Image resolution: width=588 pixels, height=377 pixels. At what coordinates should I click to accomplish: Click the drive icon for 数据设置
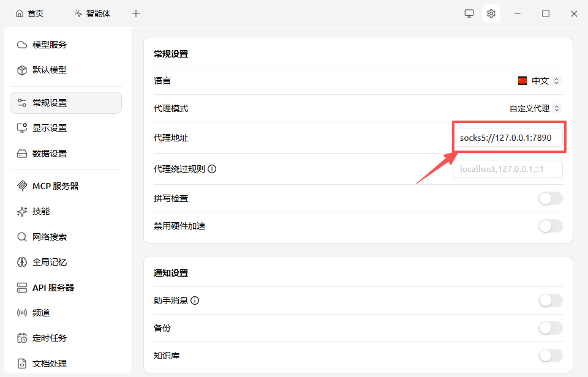[x=22, y=154]
